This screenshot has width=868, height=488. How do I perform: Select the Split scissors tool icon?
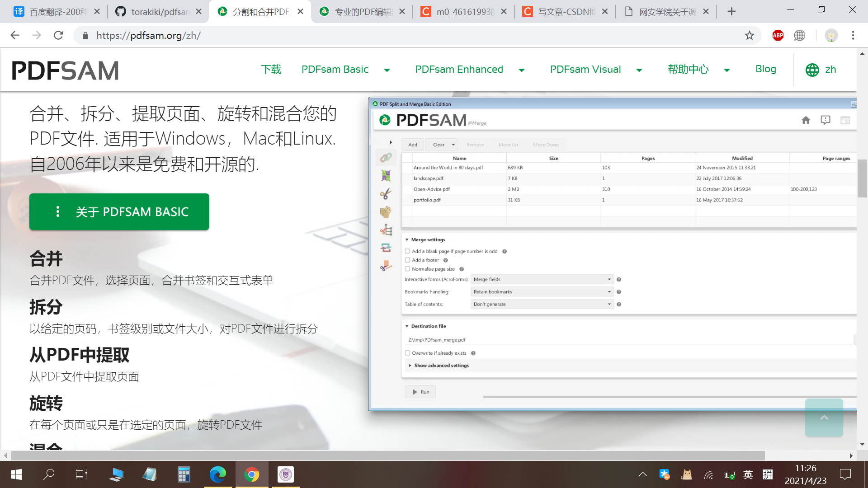click(x=386, y=194)
